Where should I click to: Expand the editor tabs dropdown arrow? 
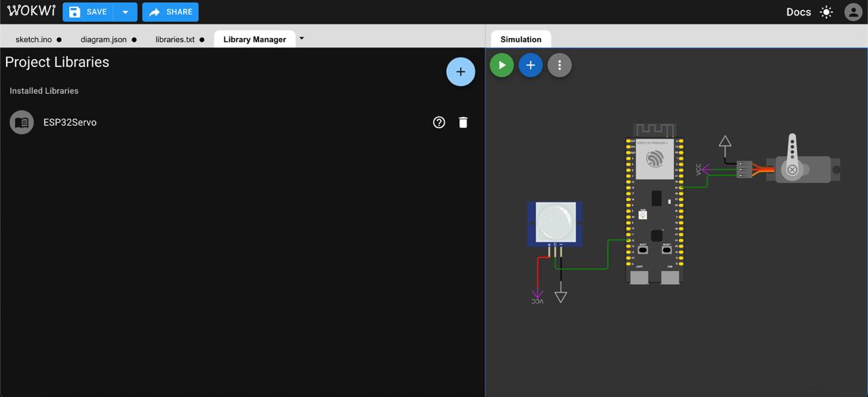pos(302,39)
